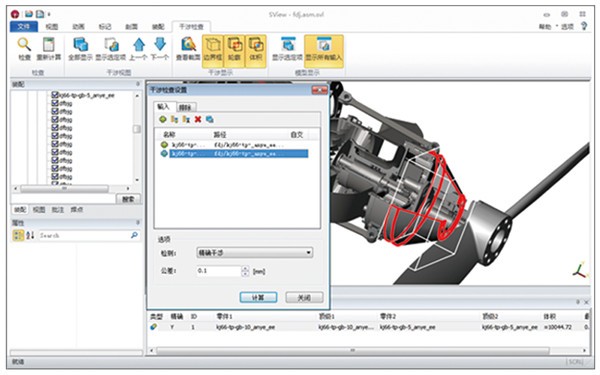Viewport: 600px width, 375px height.
Task: Click the assembly tree horizontal scrollbar
Action: [x=72, y=189]
